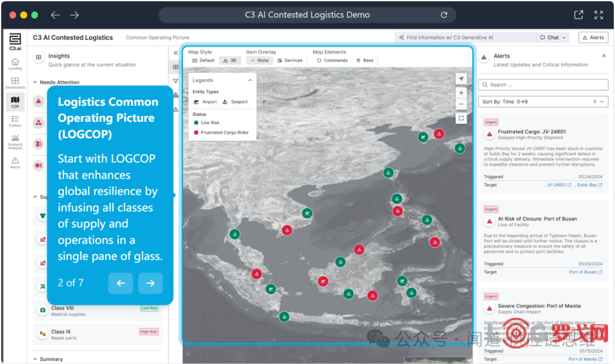
Task: Click the C3.ai logo
Action: [x=15, y=41]
